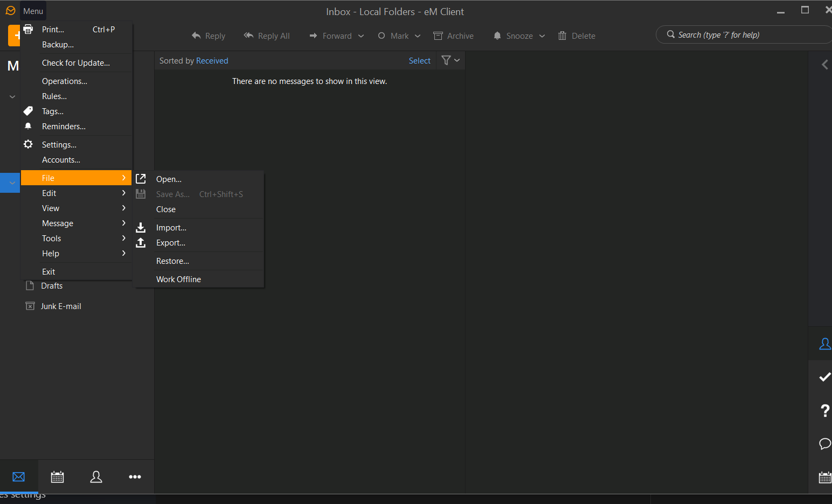This screenshot has width=832, height=504.
Task: Click the Import download icon
Action: pyautogui.click(x=141, y=228)
